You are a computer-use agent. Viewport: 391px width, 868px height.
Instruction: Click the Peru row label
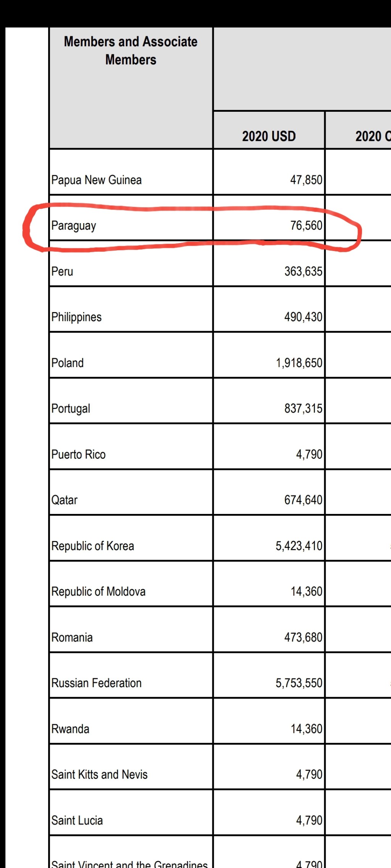(x=62, y=271)
